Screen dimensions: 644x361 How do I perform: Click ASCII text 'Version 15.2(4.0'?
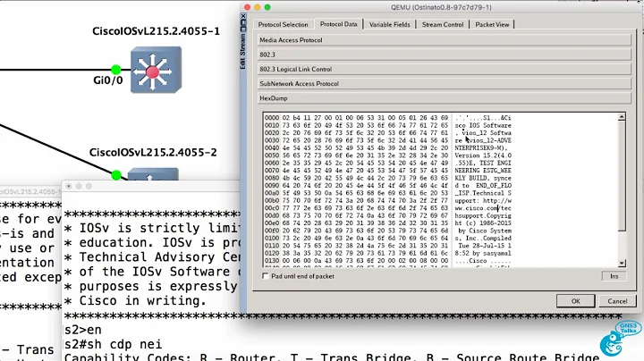pos(483,155)
